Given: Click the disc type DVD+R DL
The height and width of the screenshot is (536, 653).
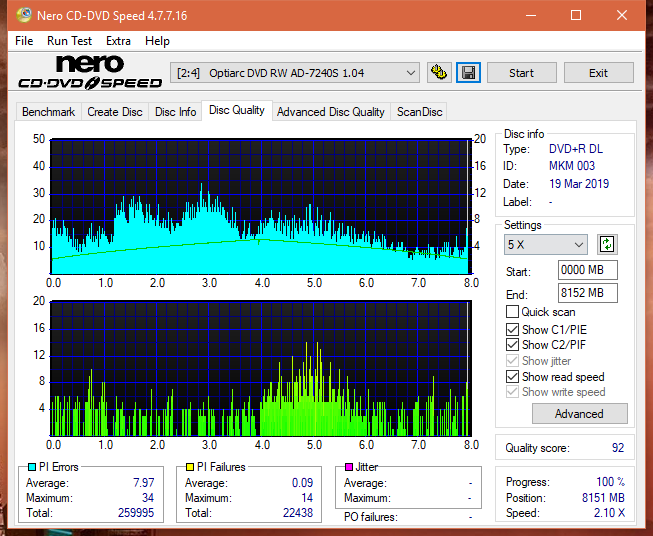Looking at the screenshot, I should 576,149.
